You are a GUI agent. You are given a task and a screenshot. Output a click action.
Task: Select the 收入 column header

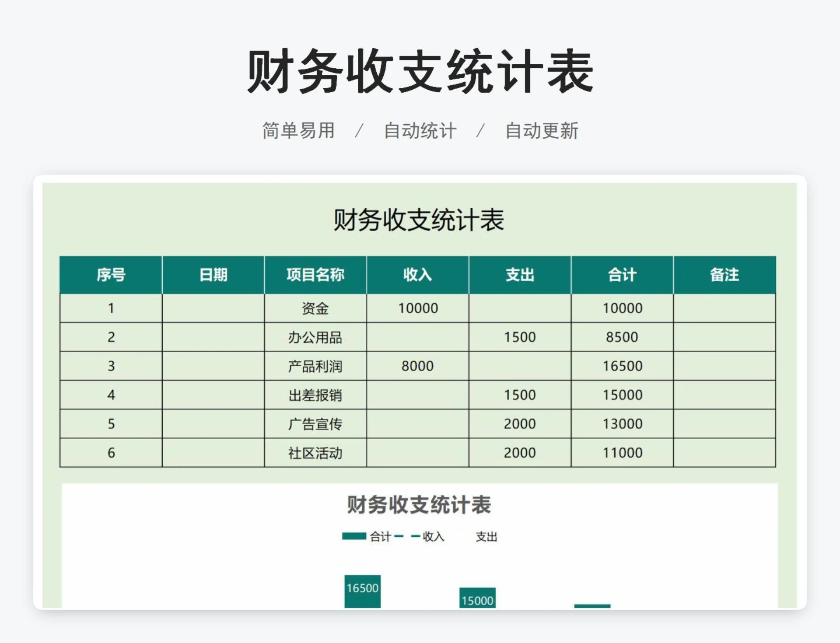tap(417, 275)
